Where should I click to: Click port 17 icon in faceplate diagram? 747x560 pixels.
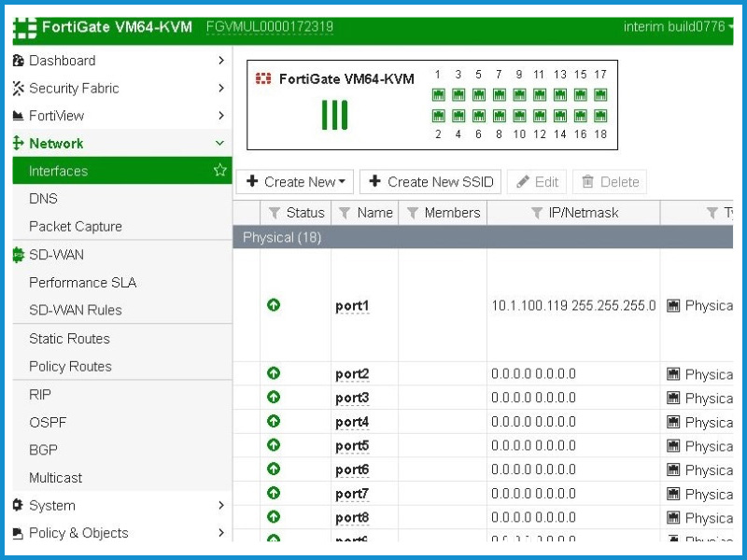(600, 95)
